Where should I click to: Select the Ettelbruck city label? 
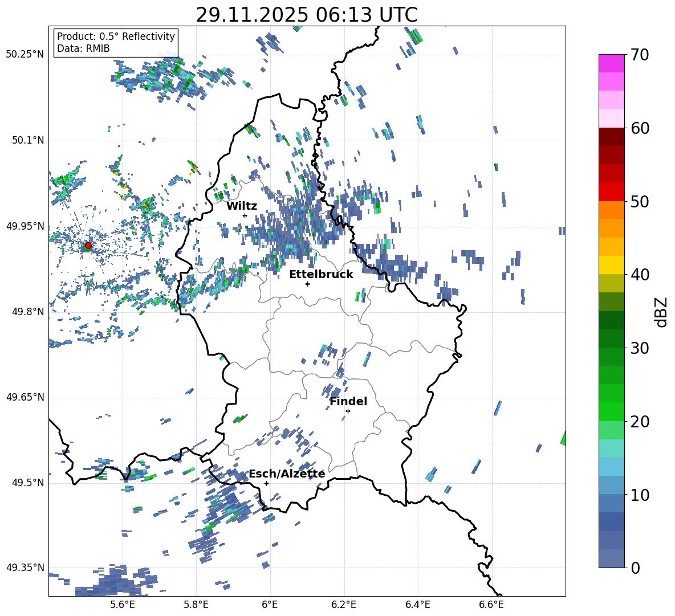tap(321, 275)
